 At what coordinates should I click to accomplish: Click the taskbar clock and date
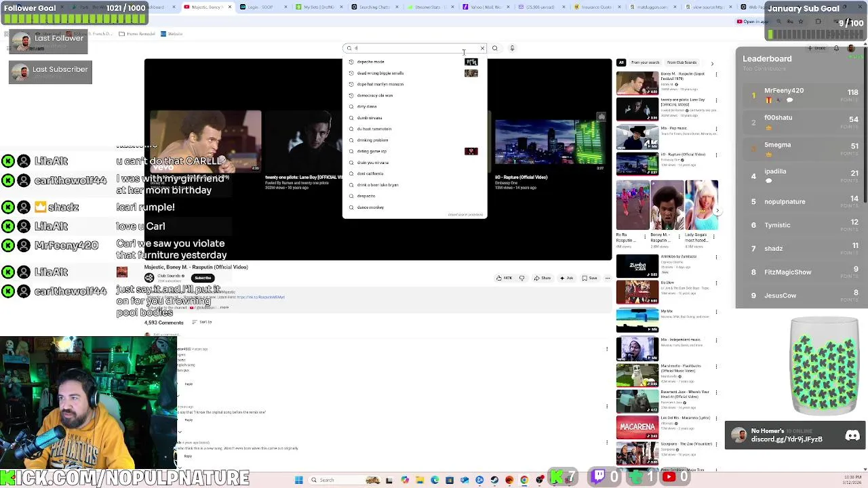tap(854, 480)
